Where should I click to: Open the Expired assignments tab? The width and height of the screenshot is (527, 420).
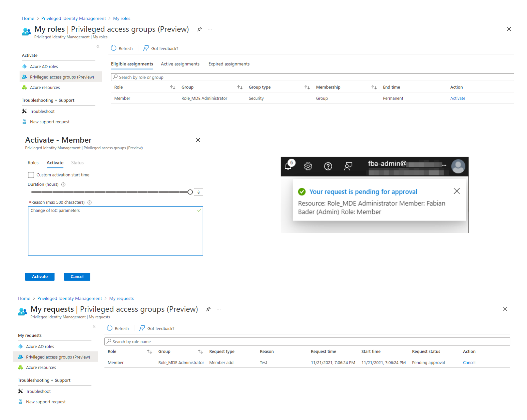point(228,64)
